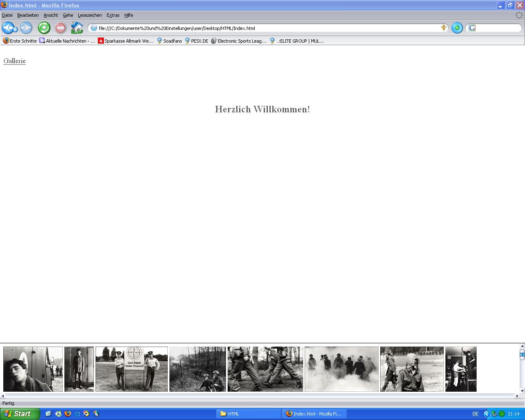This screenshot has height=420, width=525.
Task: Switch to the HTML folder taskbar button
Action: tap(249, 414)
